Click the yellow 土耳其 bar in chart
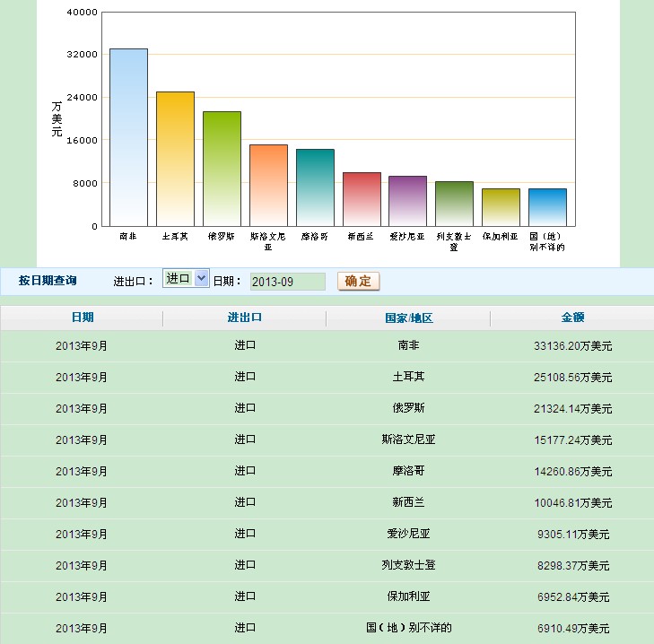Viewport: 654px width, 644px height. pyautogui.click(x=175, y=159)
